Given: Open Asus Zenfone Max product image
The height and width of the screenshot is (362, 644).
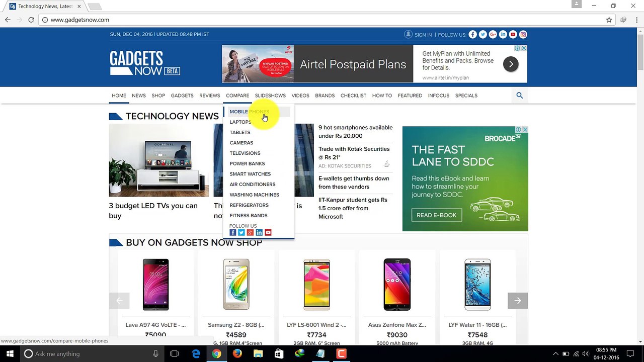Looking at the screenshot, I should (x=397, y=285).
